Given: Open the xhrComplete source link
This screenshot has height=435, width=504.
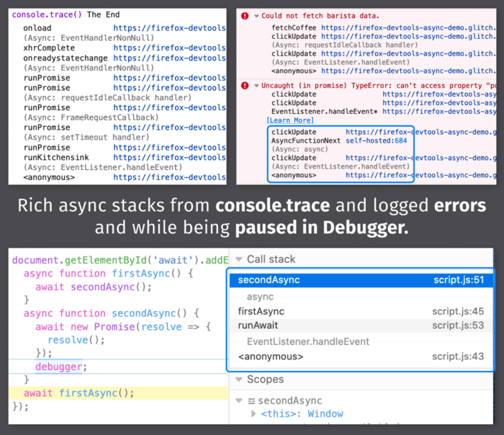Looking at the screenshot, I should 168,48.
